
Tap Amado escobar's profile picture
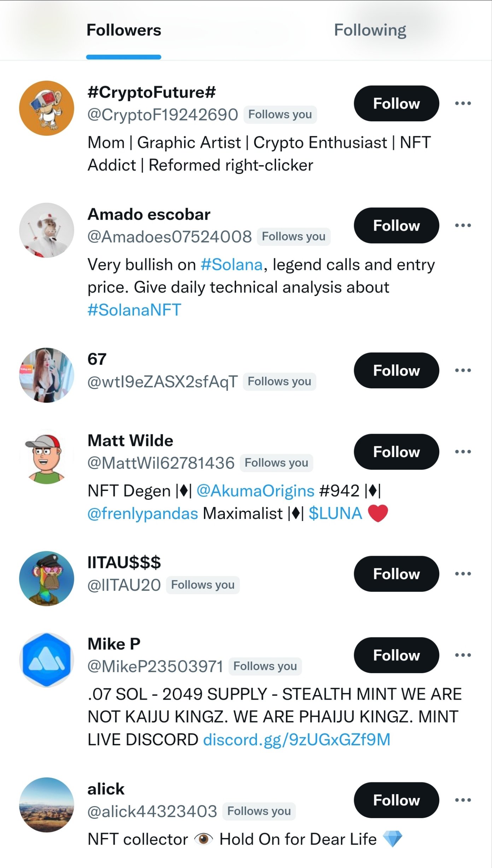coord(47,230)
